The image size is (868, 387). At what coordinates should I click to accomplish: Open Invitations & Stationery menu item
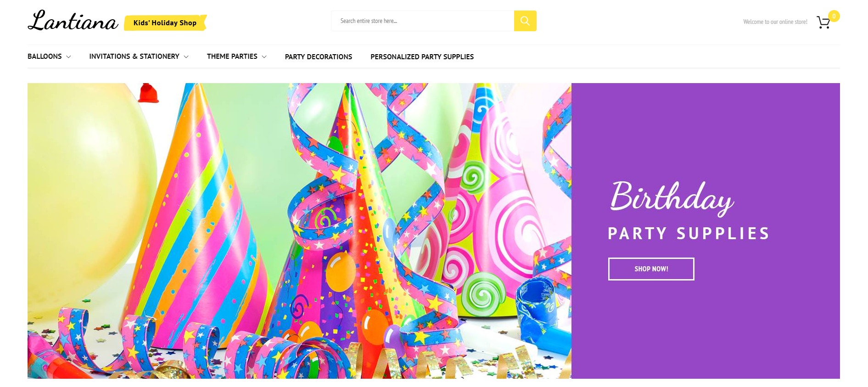pos(134,56)
